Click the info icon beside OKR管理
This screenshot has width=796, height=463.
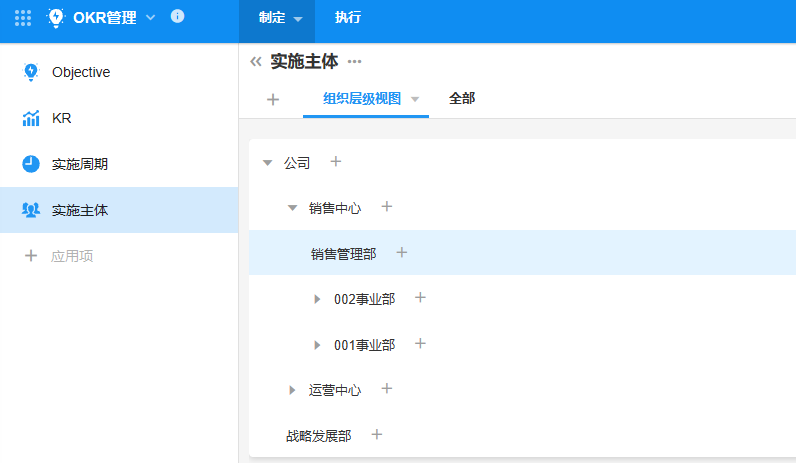pos(177,17)
